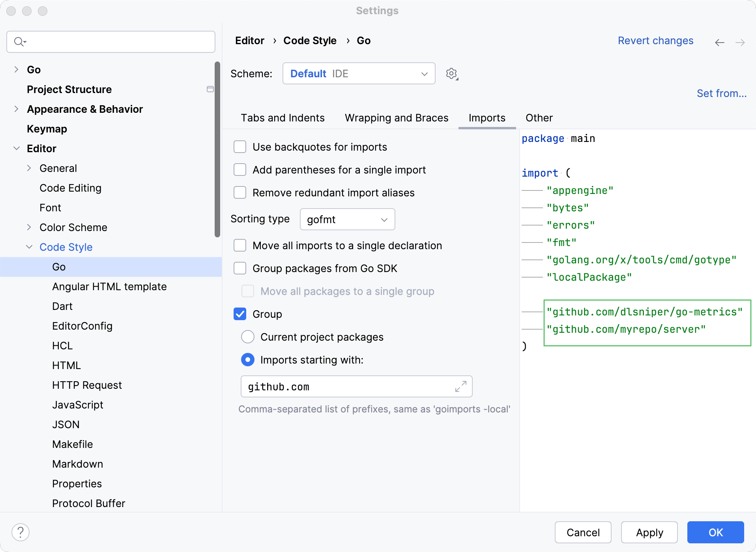Enable Use backquotes for imports
Screen dimensions: 756x552
pyautogui.click(x=240, y=147)
